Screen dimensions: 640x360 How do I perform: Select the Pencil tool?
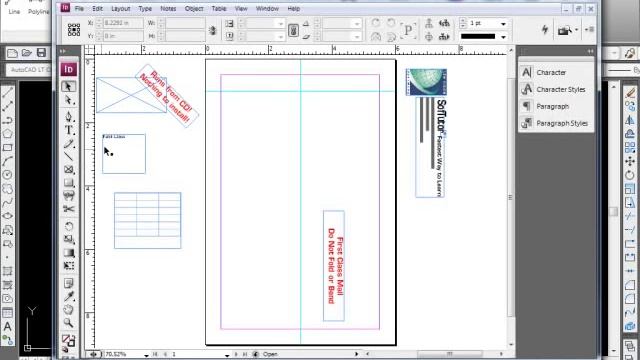[69, 144]
